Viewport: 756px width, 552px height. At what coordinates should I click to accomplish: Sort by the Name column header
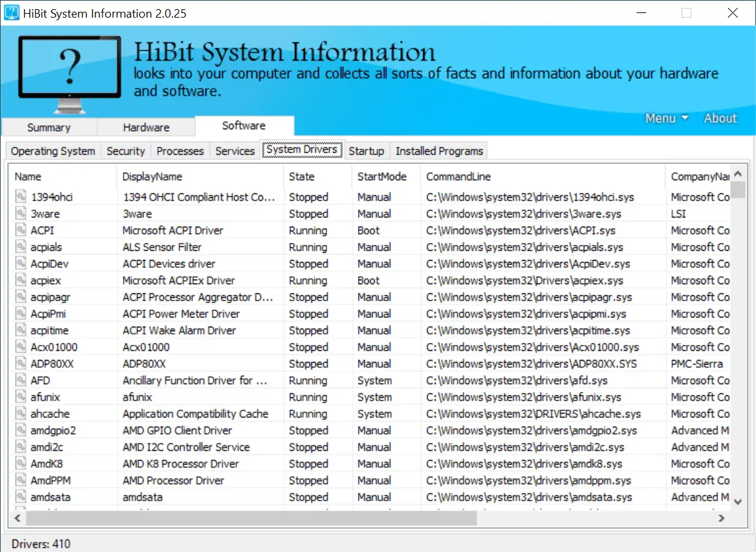(x=63, y=176)
